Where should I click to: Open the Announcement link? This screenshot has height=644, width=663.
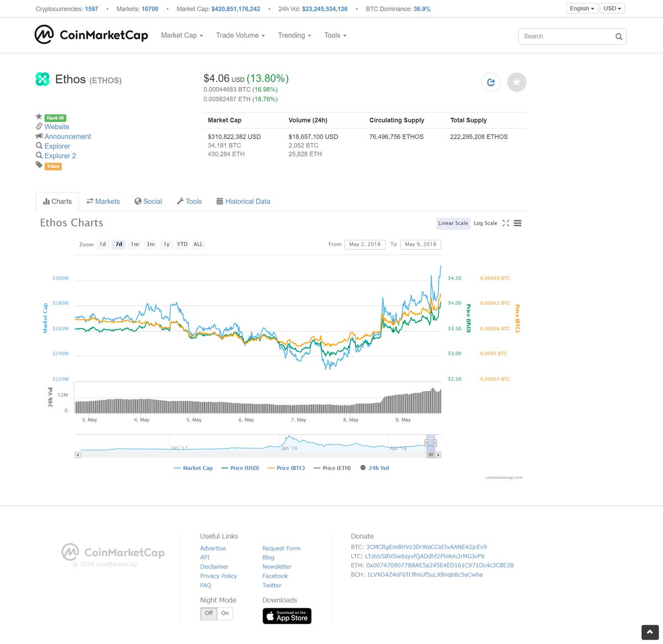click(67, 136)
